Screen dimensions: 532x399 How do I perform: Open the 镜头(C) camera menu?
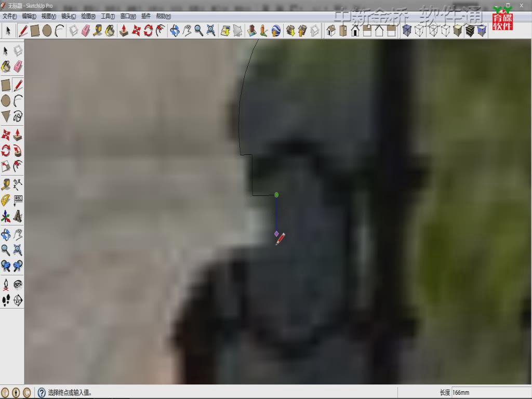(x=69, y=16)
